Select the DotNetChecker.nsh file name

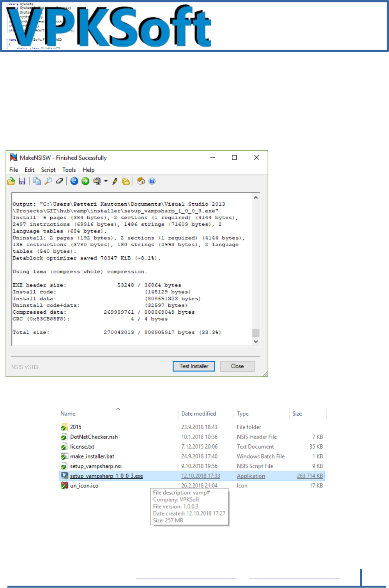coord(94,437)
